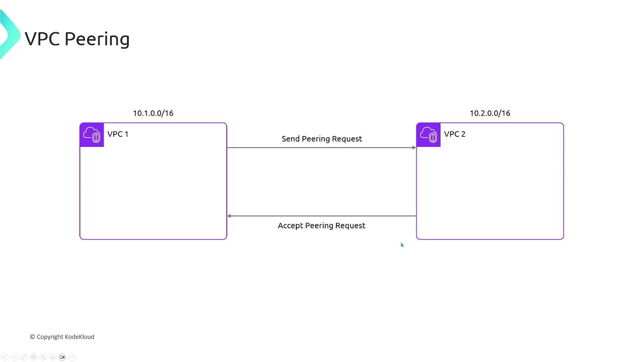Toggle the camera in the slideshow toolbar

coord(62,357)
